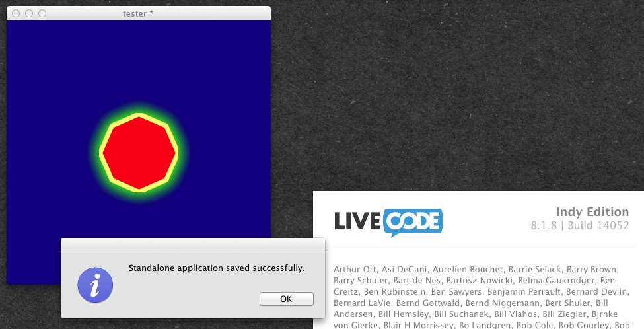Image resolution: width=644 pixels, height=329 pixels.
Task: Click the "8.1.8 | Build 14052" version text
Action: click(x=579, y=226)
